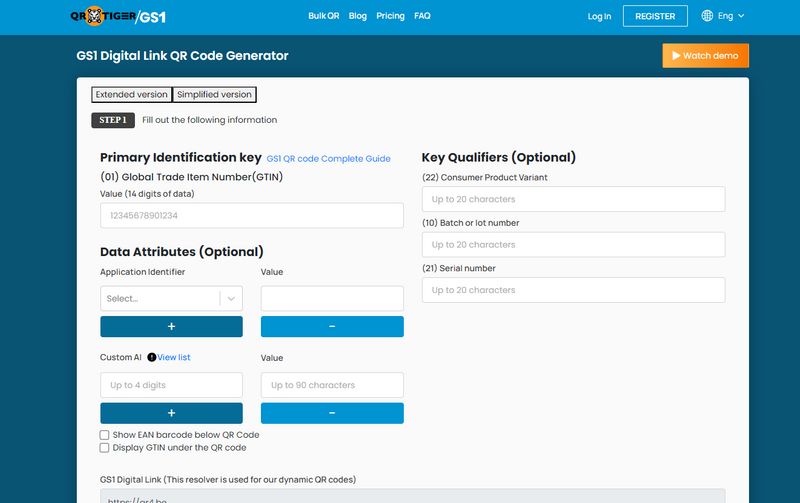
Task: Click the Watch demo button
Action: tap(706, 56)
